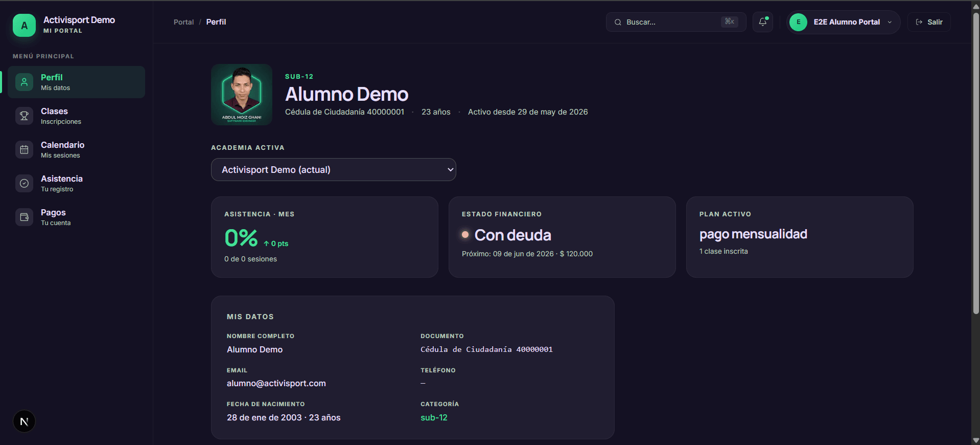The image size is (980, 445).
Task: Open the Asistencia Mes card
Action: (324, 237)
